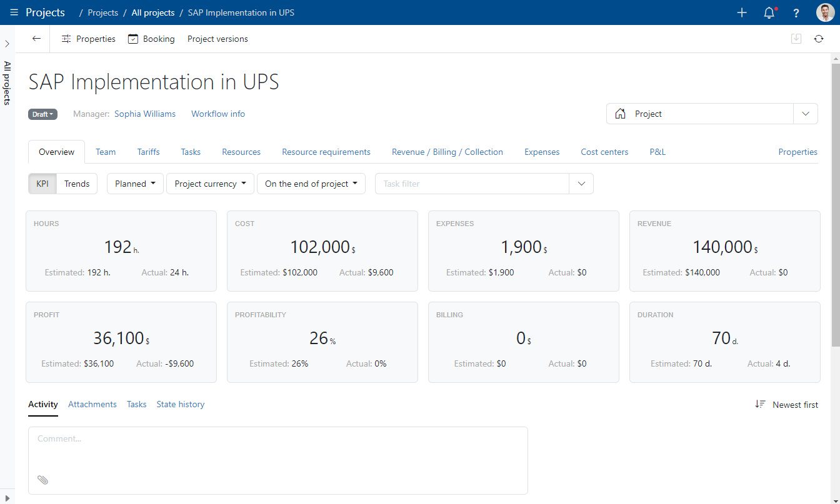840x504 pixels.
Task: Expand the Project selector dropdown arrow
Action: tap(806, 114)
